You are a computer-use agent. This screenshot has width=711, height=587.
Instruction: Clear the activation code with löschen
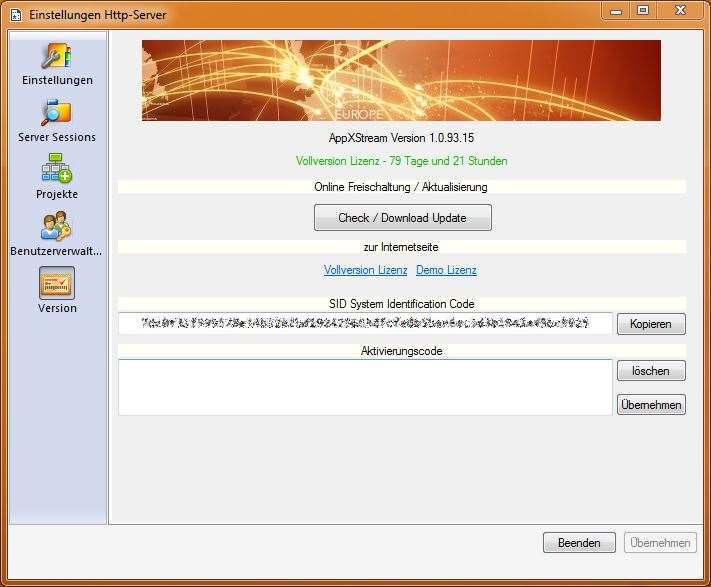(651, 371)
